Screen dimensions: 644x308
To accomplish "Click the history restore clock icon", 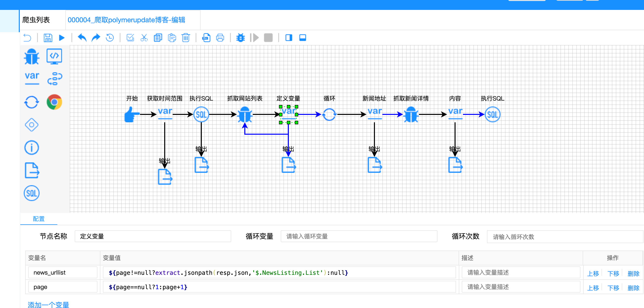I will (x=110, y=38).
